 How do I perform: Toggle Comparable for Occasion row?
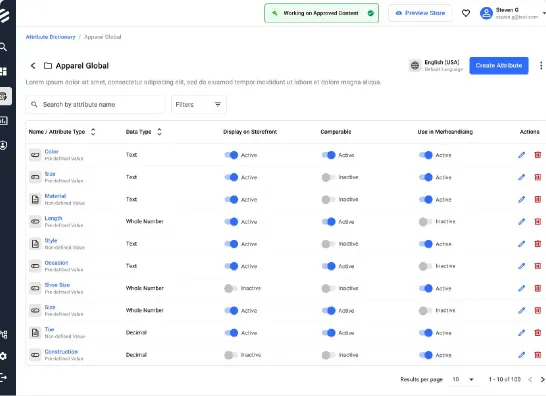pos(328,266)
